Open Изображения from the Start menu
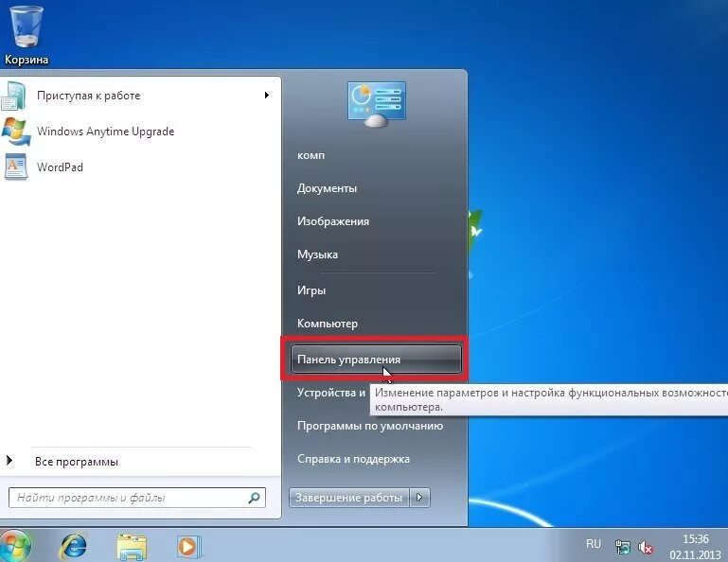The width and height of the screenshot is (728, 562). click(x=333, y=221)
